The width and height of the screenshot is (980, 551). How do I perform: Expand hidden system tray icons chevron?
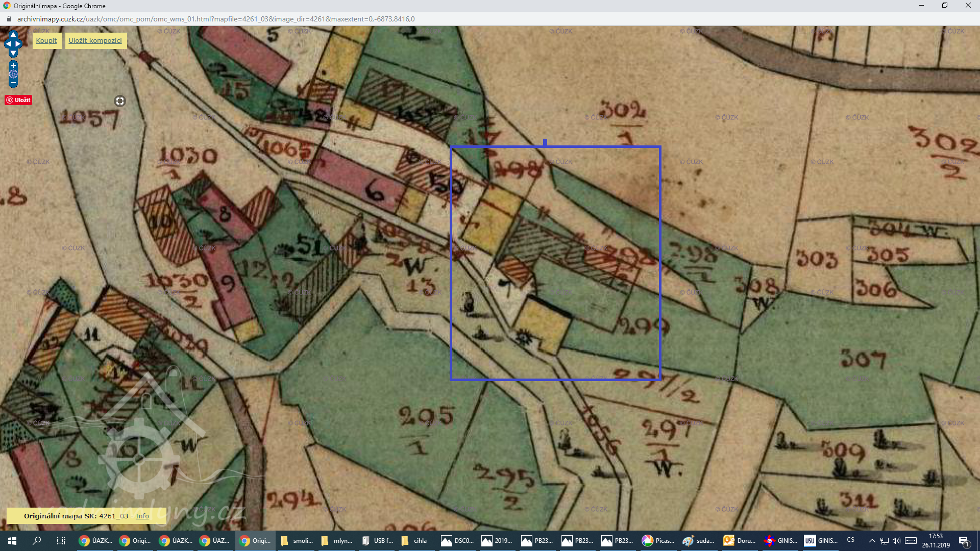(872, 541)
